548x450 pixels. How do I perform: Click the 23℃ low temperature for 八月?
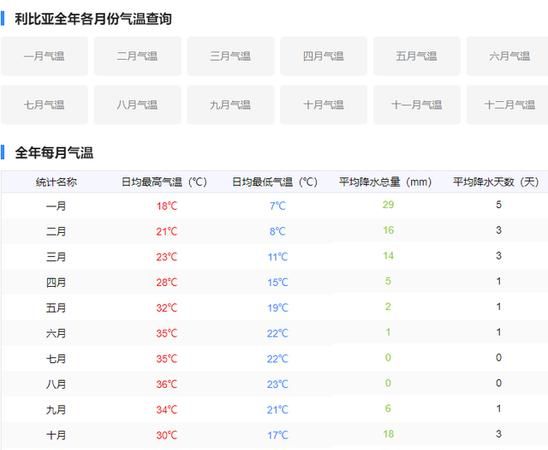(277, 384)
